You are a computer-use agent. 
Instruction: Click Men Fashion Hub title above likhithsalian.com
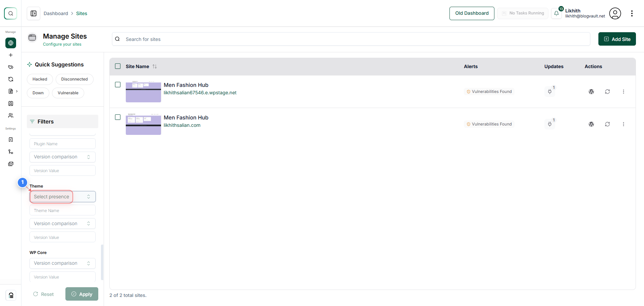click(x=186, y=117)
